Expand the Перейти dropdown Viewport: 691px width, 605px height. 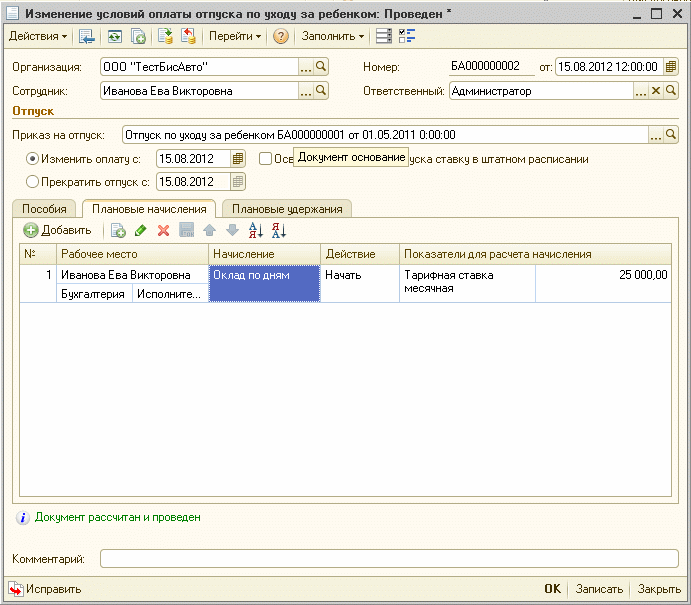pos(235,36)
